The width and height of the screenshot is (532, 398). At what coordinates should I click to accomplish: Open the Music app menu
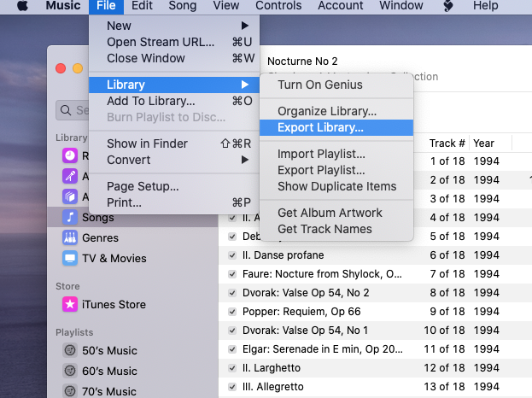pyautogui.click(x=63, y=5)
